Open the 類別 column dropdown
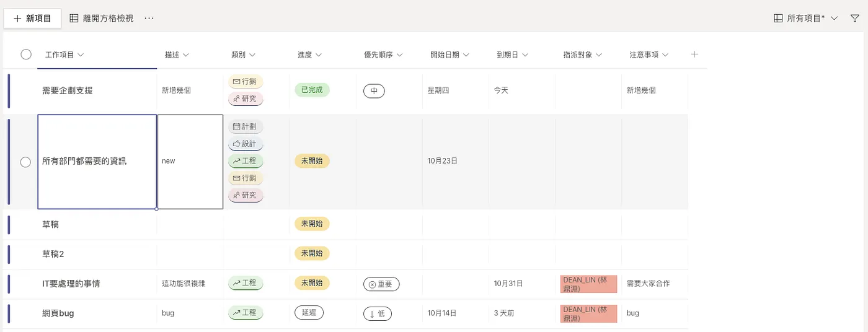The height and width of the screenshot is (332, 868). tap(243, 55)
